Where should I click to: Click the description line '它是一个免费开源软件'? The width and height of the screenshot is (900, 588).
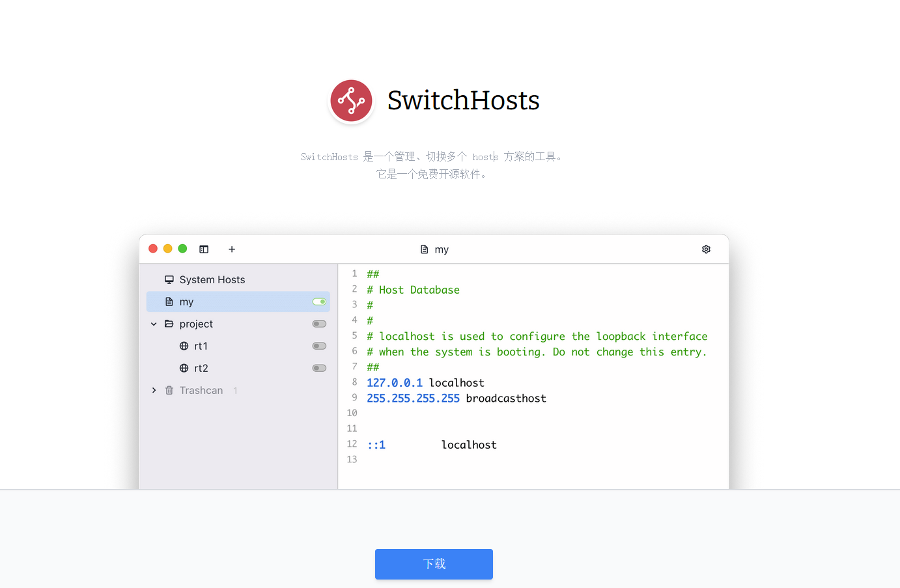click(x=431, y=174)
